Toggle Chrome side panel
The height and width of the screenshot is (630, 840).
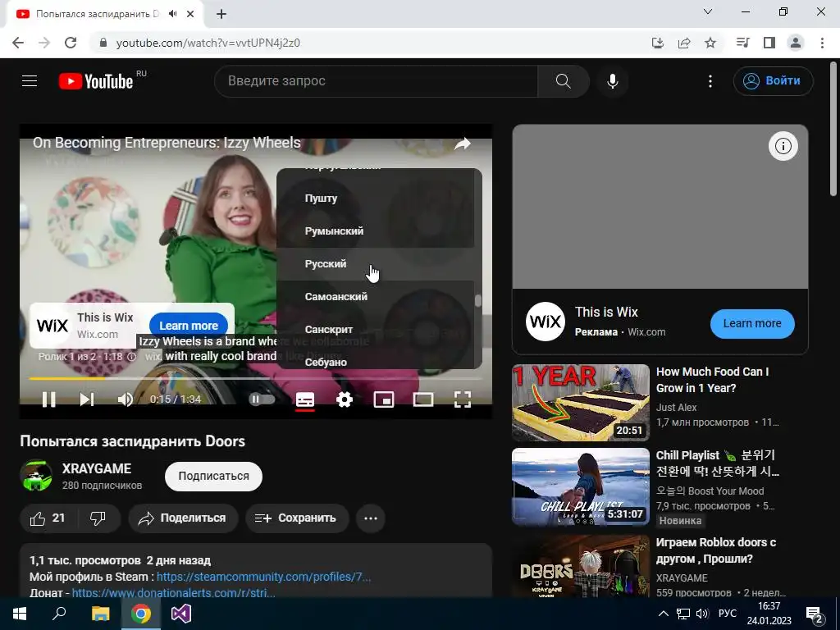pyautogui.click(x=769, y=43)
